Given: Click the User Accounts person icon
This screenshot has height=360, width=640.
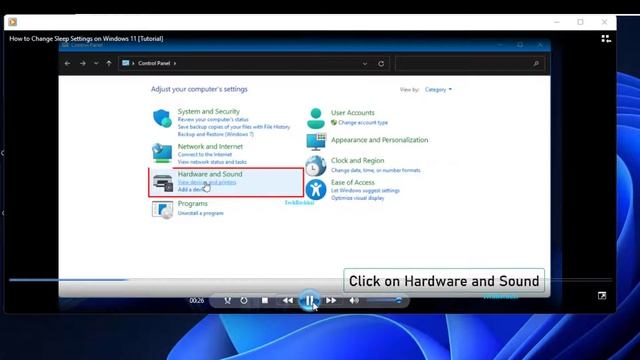Looking at the screenshot, I should [x=316, y=118].
